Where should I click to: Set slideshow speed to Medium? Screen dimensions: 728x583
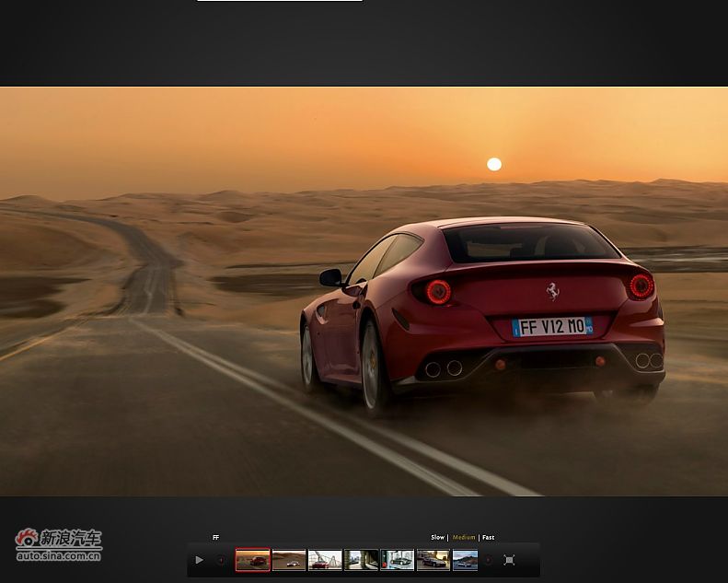(464, 537)
